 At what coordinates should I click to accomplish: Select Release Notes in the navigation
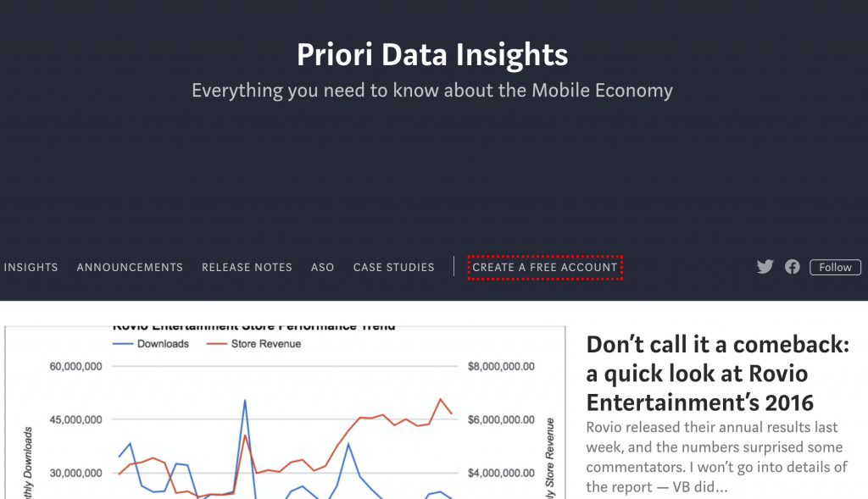click(247, 267)
